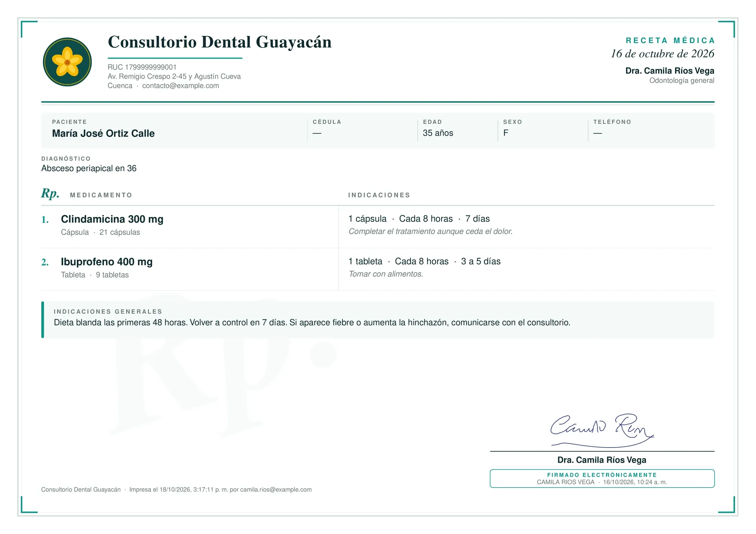Screen dimensions: 756x534
Task: Click the 'Rp.' prescription symbol heading
Action: pos(50,193)
